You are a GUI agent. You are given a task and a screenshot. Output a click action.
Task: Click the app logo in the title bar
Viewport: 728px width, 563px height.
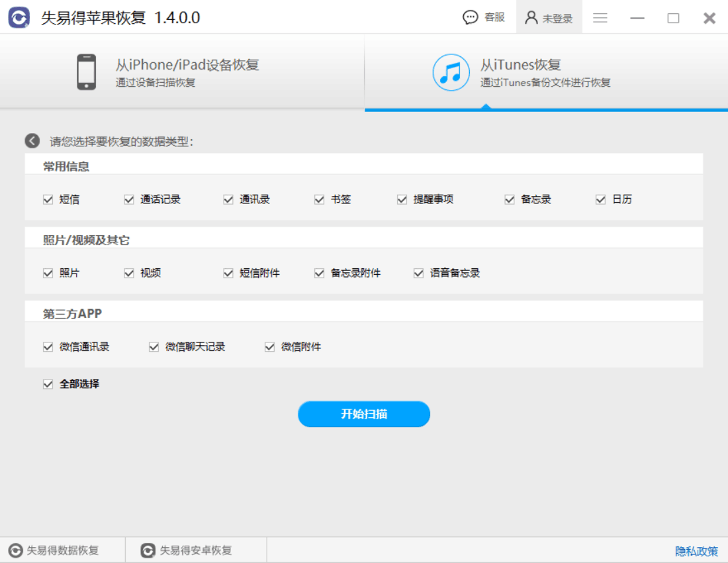(x=19, y=18)
